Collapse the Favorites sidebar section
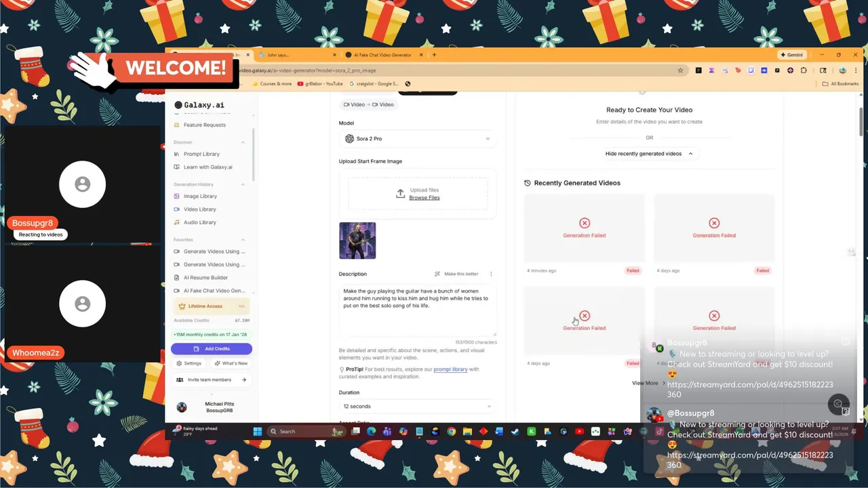Screen dimensions: 868x488 pos(243,239)
